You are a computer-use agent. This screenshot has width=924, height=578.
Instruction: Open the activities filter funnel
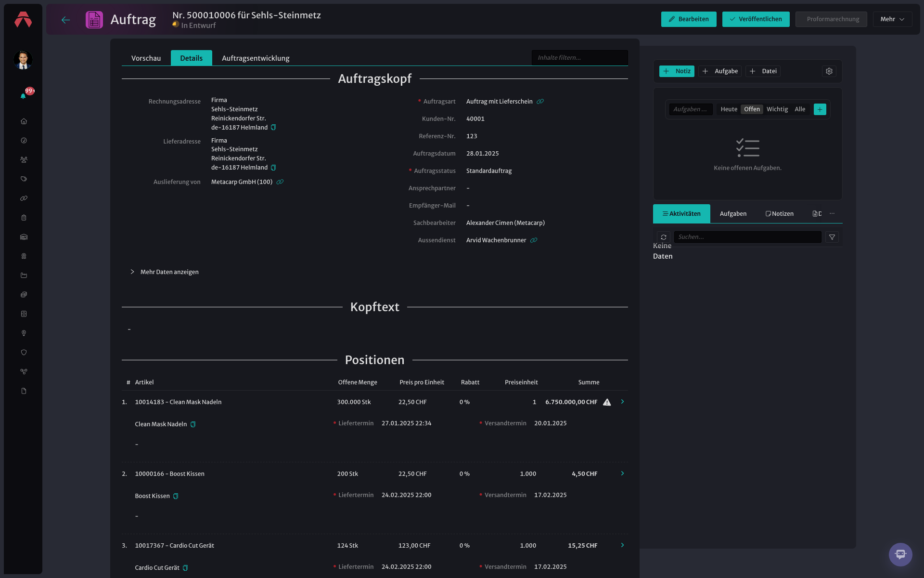pyautogui.click(x=832, y=237)
